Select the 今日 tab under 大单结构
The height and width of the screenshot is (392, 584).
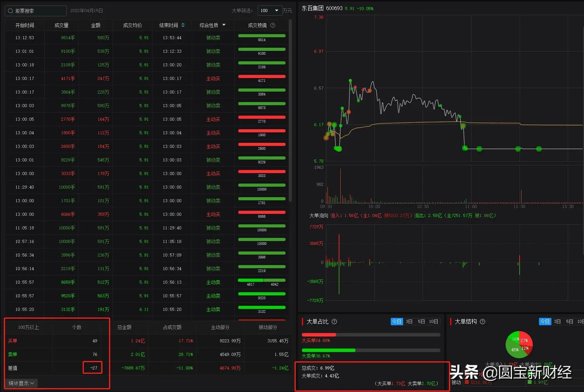(x=545, y=321)
